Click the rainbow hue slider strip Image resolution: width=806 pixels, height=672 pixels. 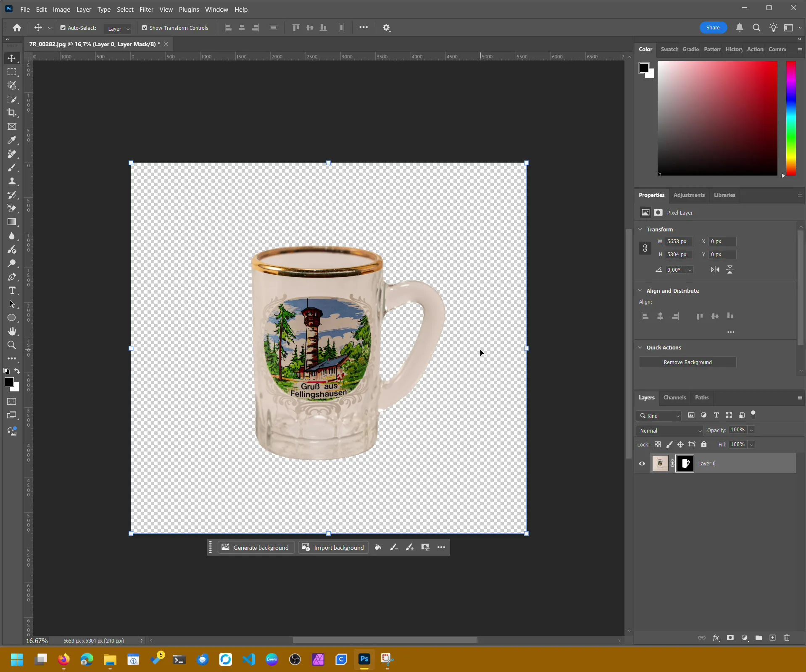(x=791, y=118)
